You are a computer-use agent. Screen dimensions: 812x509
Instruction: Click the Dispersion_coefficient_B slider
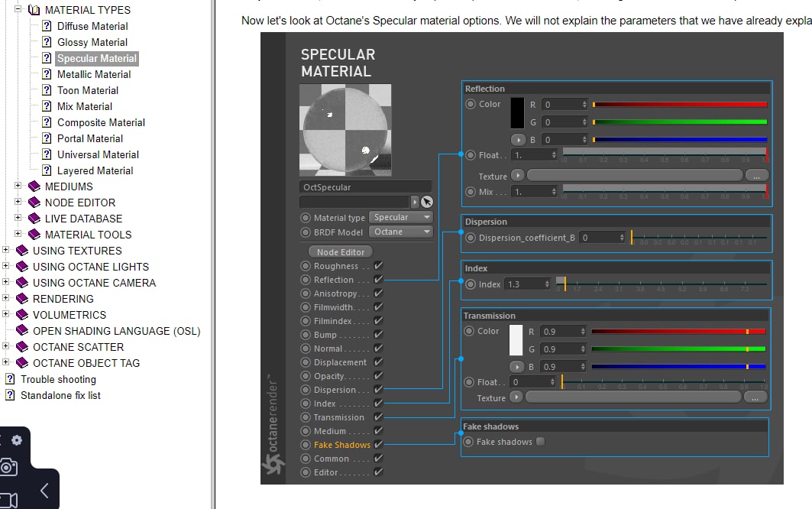coord(699,238)
